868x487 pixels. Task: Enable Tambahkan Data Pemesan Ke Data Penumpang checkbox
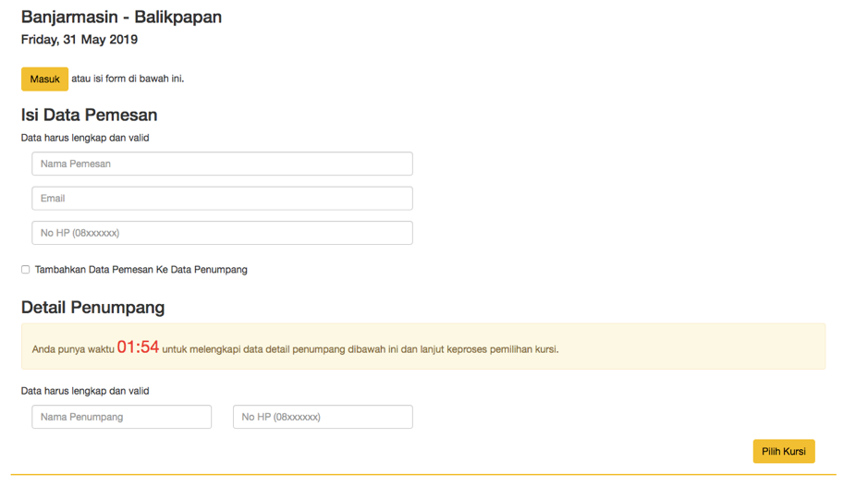26,270
